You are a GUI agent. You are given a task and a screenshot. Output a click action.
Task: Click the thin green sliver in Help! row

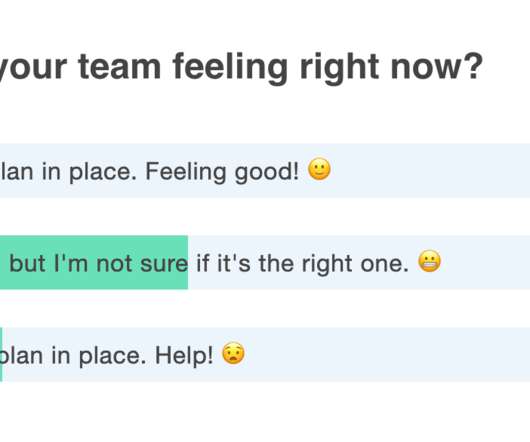pyautogui.click(x=1, y=355)
